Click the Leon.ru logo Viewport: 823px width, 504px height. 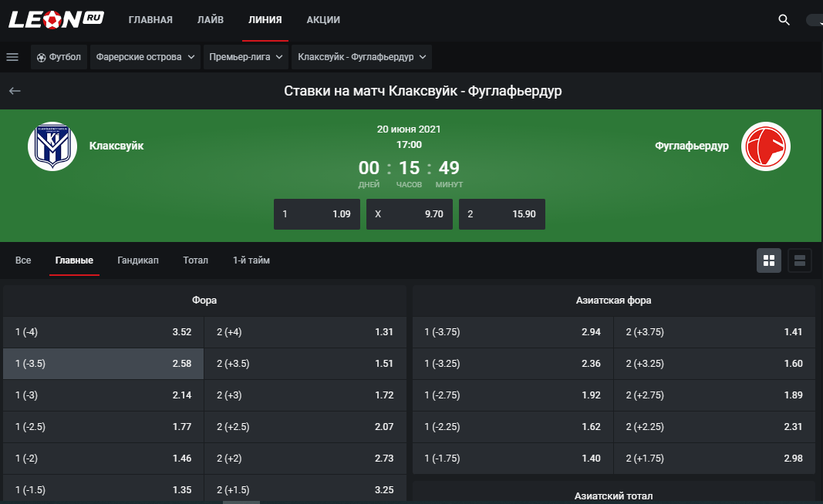coord(56,19)
